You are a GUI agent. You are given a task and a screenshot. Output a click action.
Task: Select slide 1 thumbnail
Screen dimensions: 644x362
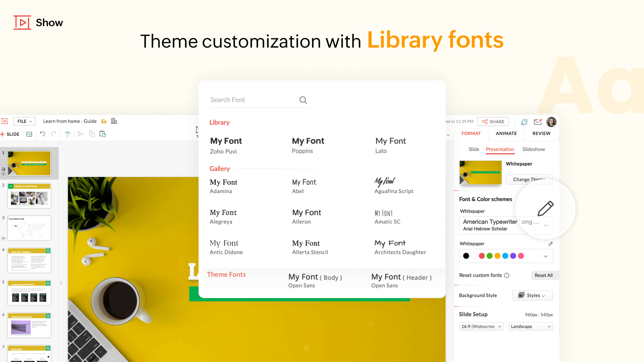29,163
